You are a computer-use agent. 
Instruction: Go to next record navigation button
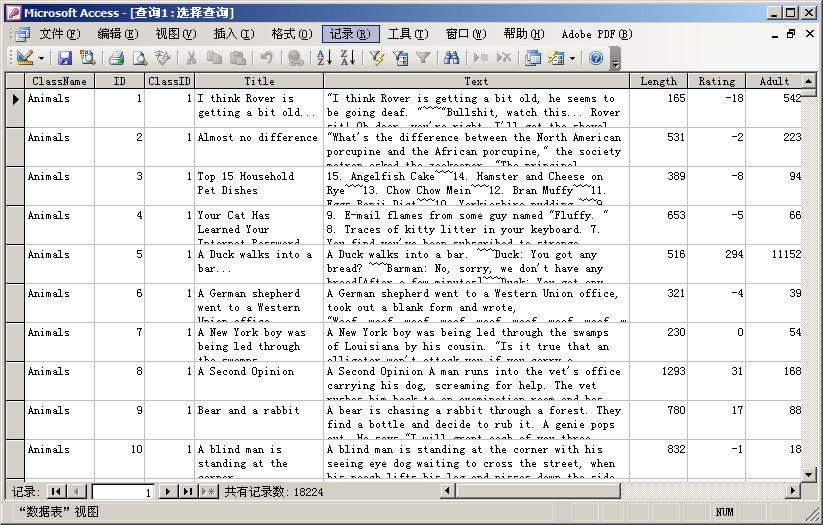(167, 492)
